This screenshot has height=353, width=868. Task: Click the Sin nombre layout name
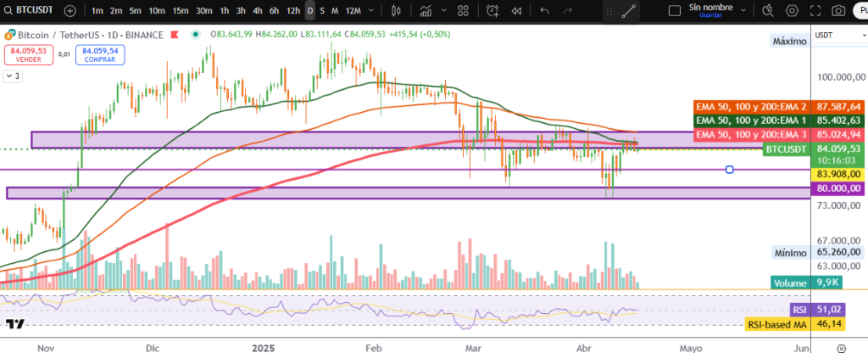(711, 7)
